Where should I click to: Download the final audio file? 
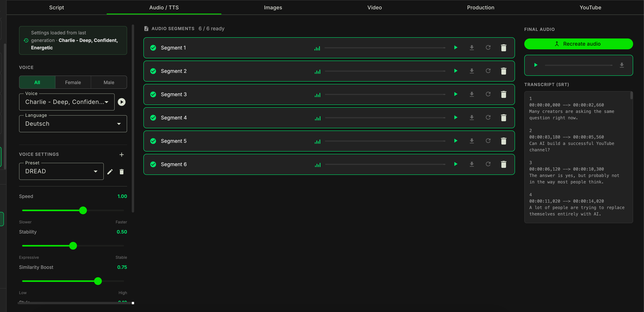click(622, 65)
